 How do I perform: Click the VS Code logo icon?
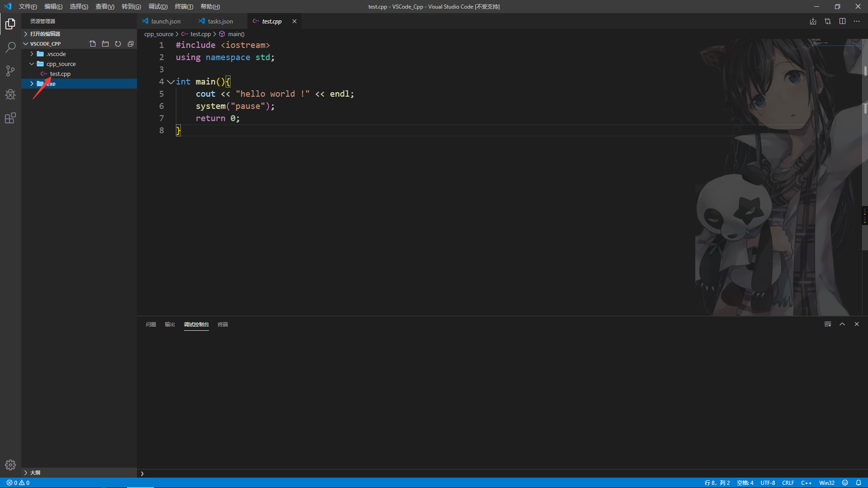[x=8, y=6]
